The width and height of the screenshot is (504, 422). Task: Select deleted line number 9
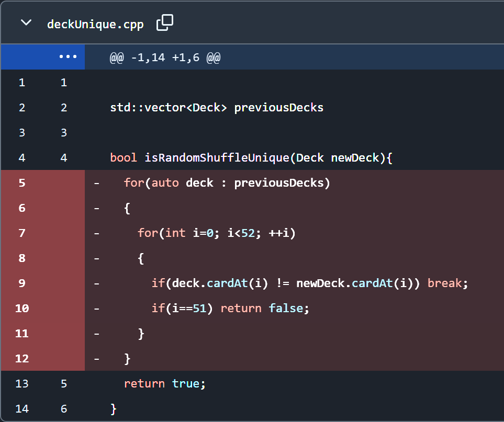(22, 283)
